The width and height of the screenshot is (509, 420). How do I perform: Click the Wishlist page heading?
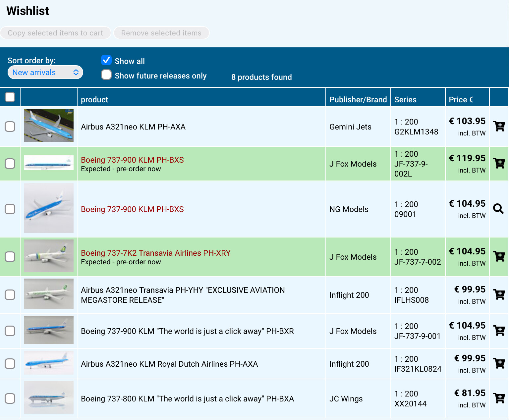(x=28, y=11)
